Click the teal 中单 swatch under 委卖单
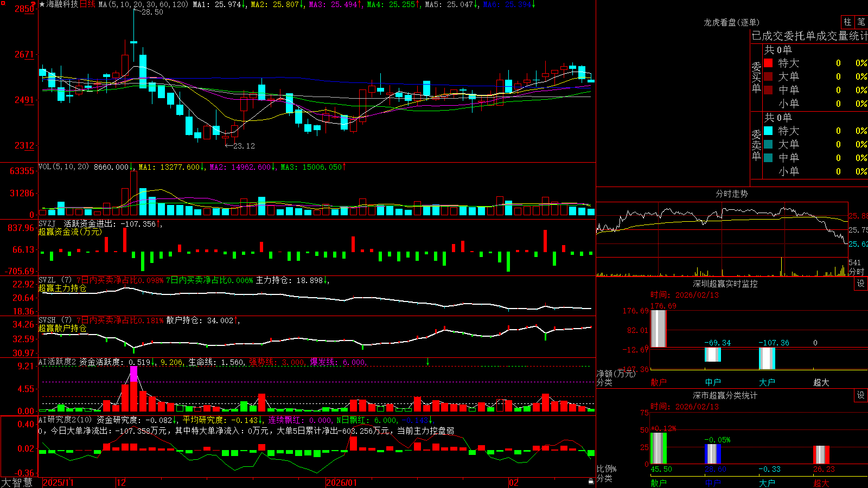The image size is (868, 488). pyautogui.click(x=768, y=157)
